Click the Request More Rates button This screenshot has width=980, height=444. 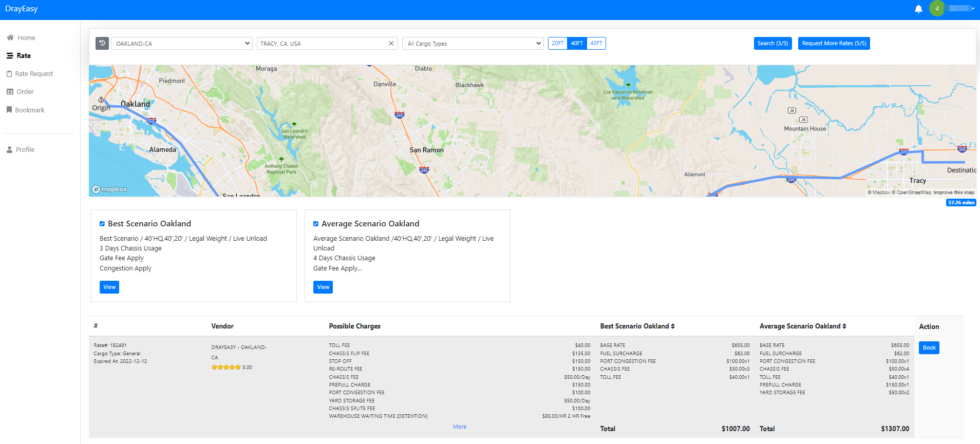coord(834,44)
